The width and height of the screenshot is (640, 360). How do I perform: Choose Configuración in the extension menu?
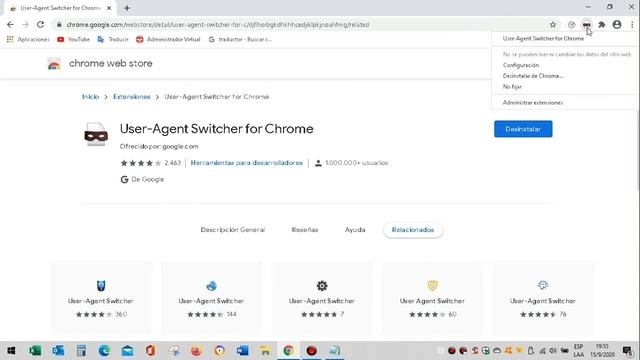tap(521, 65)
